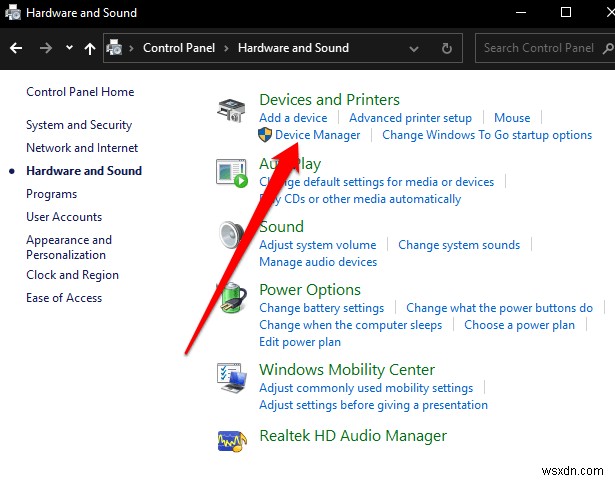Open the Devices and Printers heading

coord(329,100)
